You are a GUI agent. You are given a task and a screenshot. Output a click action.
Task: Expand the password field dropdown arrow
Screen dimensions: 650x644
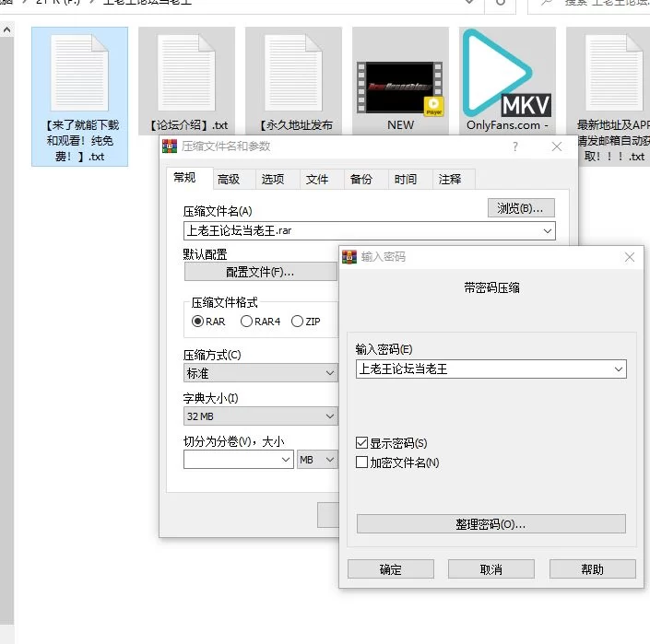point(619,369)
